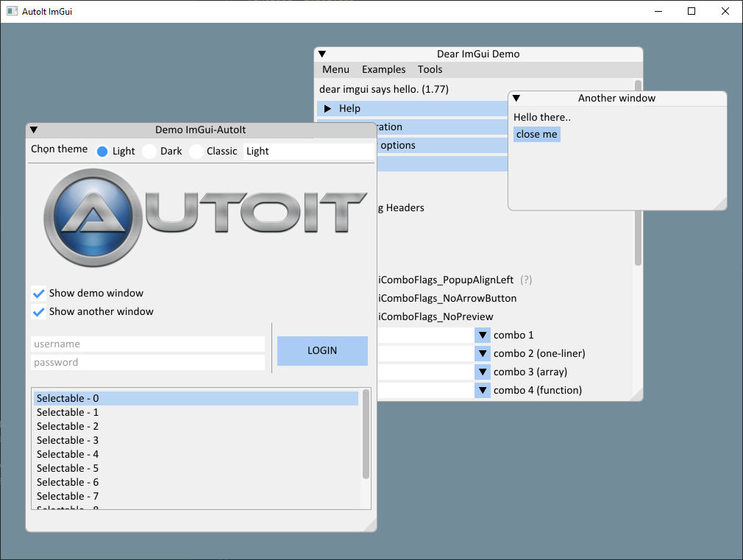Select Selectable - 1 in the list
The width and height of the screenshot is (743, 560).
196,413
